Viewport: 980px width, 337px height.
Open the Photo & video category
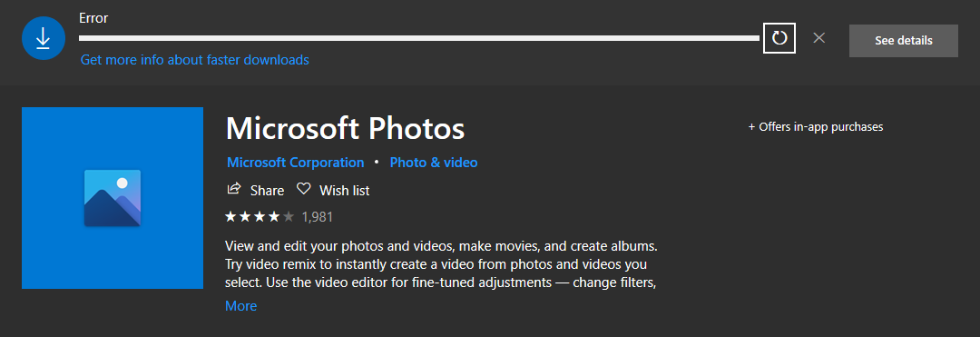434,163
